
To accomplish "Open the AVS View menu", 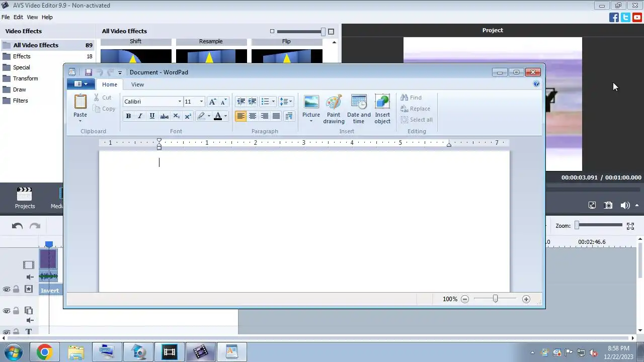I will click(32, 17).
